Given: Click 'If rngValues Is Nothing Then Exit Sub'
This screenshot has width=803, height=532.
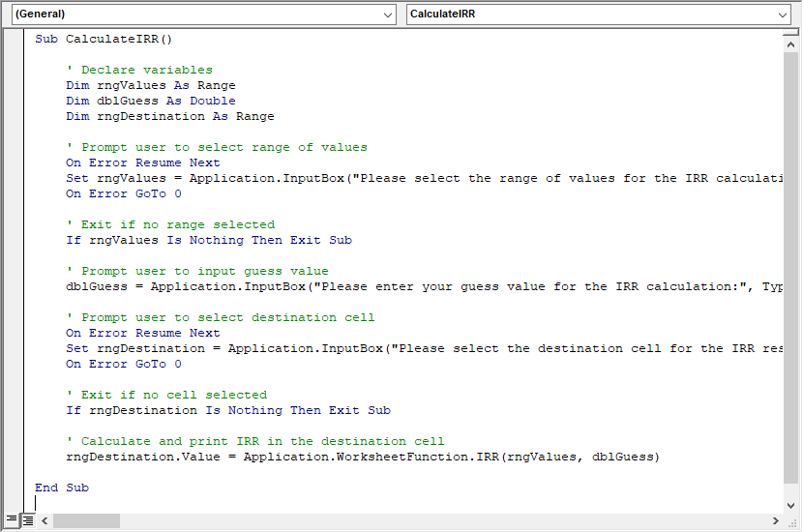Looking at the screenshot, I should pyautogui.click(x=209, y=240).
